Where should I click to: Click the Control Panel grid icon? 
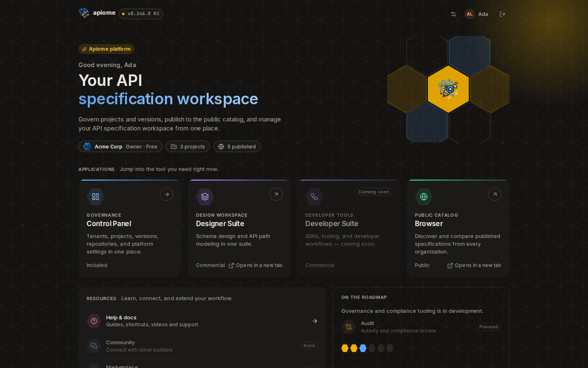(96, 197)
